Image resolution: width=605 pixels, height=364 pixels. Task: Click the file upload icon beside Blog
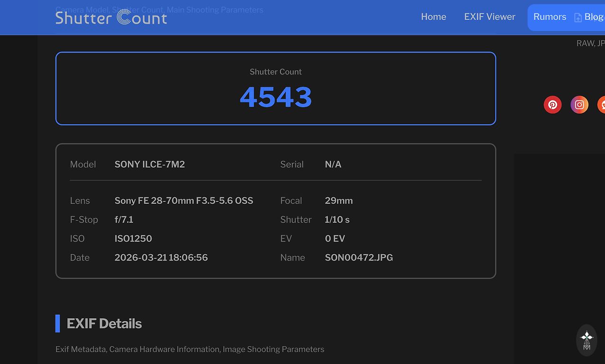[578, 18]
